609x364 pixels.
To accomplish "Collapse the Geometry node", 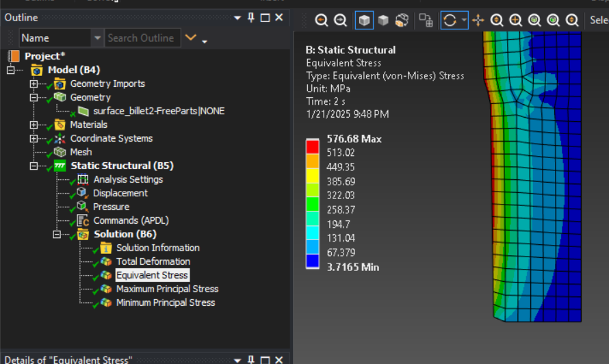I will 34,98.
